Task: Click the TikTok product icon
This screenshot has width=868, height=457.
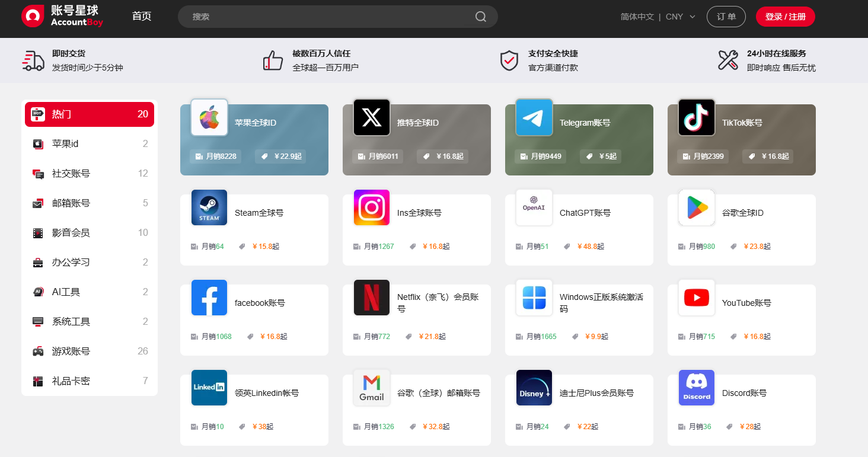Action: (696, 117)
